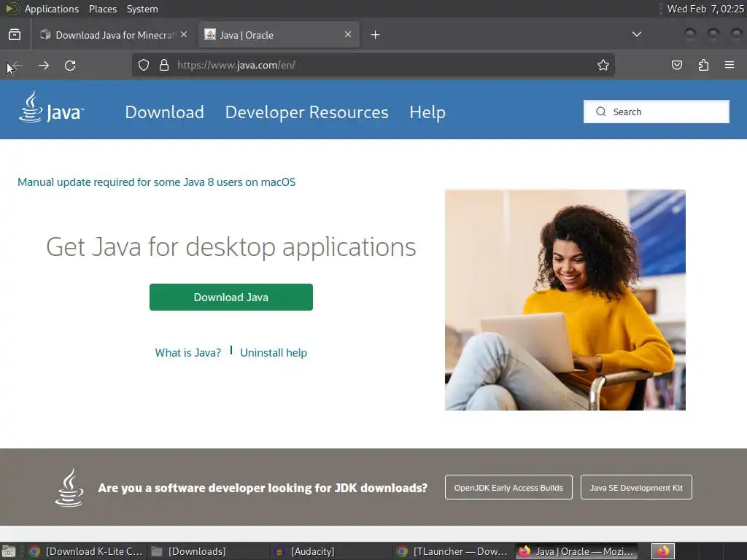Open the What is Java? link

coord(187,352)
